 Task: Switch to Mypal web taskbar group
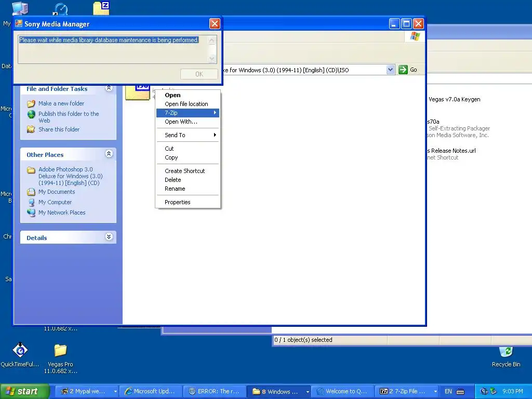point(87,391)
